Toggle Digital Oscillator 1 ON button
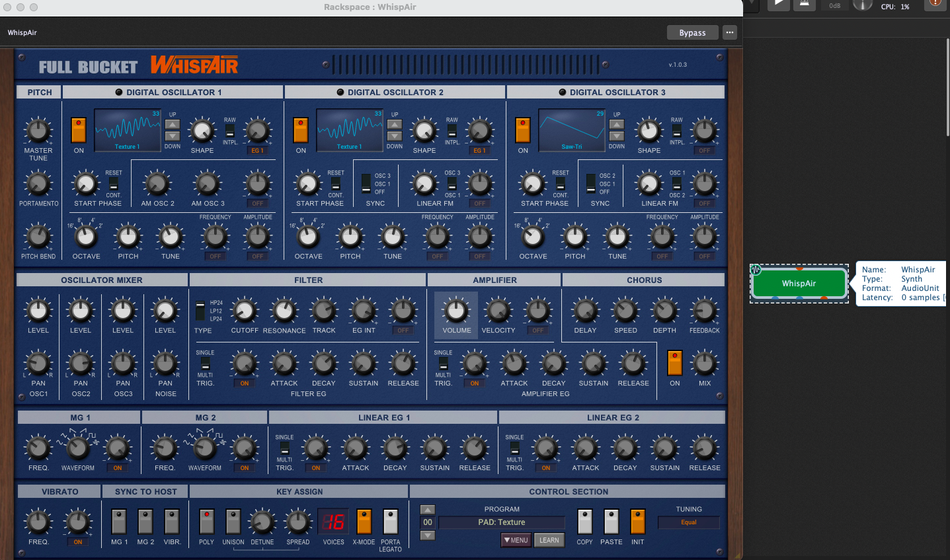 coord(79,130)
